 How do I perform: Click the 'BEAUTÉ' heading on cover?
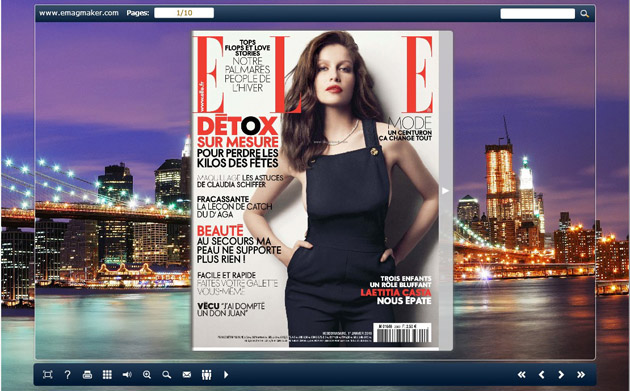220,231
